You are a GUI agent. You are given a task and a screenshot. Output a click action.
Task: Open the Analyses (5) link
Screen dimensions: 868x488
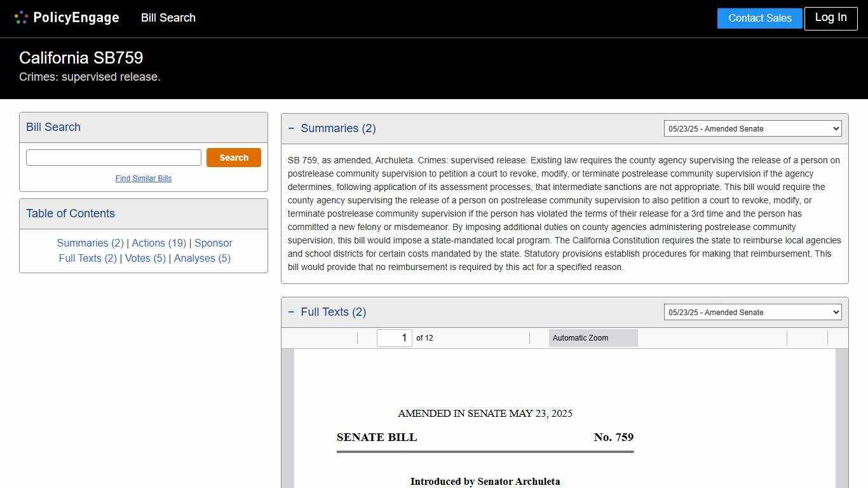(202, 258)
